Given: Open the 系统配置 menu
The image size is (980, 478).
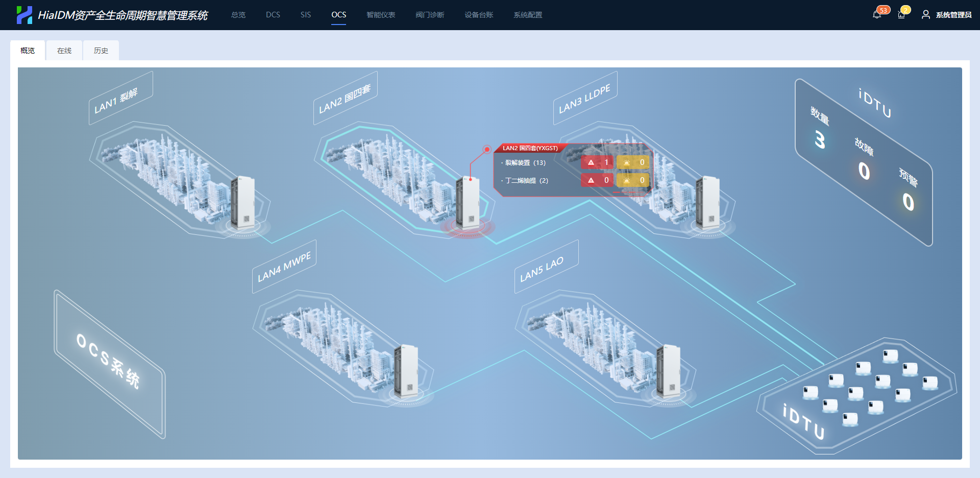Looking at the screenshot, I should coord(528,15).
